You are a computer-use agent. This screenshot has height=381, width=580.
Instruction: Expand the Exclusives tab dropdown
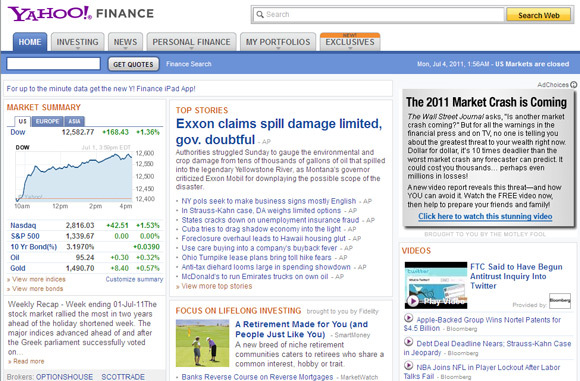click(x=350, y=48)
